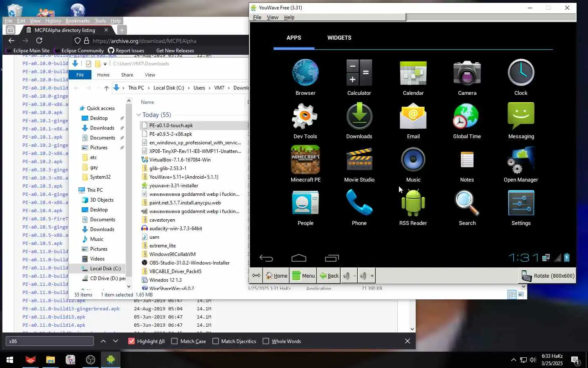Open Windows Start menu
The image size is (588, 368).
tap(10, 360)
